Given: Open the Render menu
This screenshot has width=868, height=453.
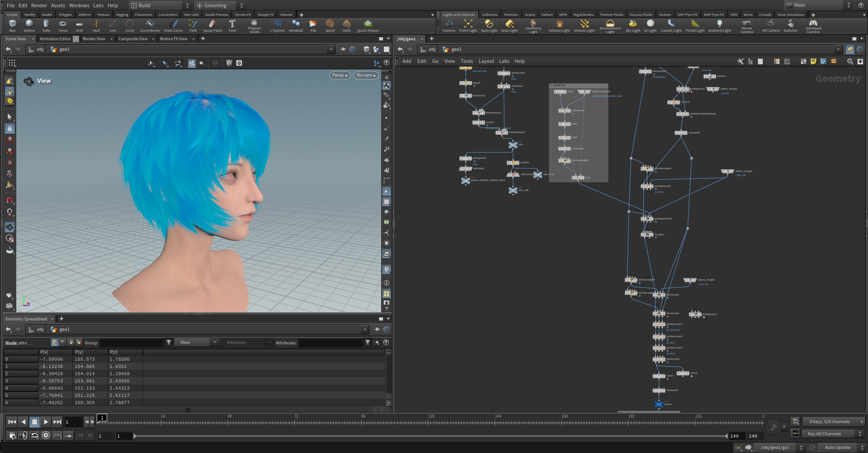Looking at the screenshot, I should click(x=39, y=5).
